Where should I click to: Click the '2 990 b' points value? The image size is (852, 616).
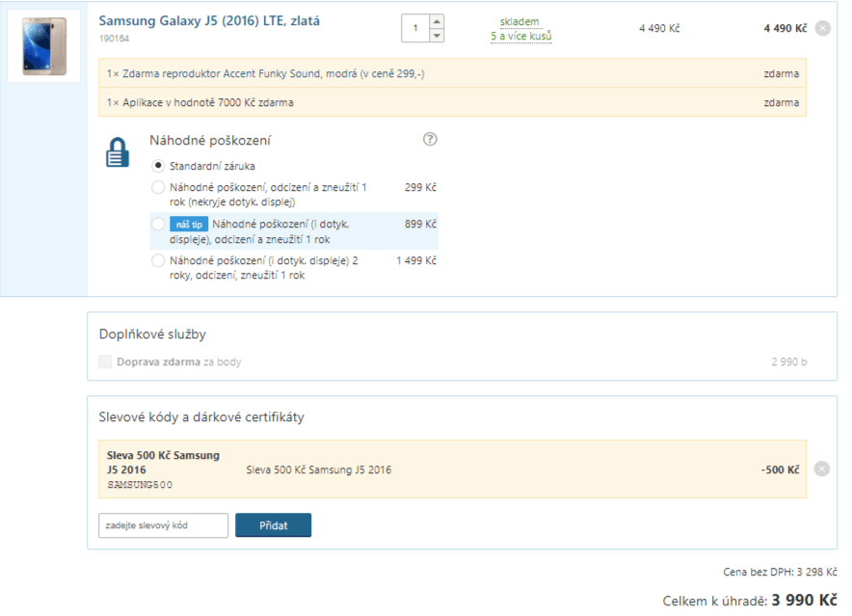point(789,362)
